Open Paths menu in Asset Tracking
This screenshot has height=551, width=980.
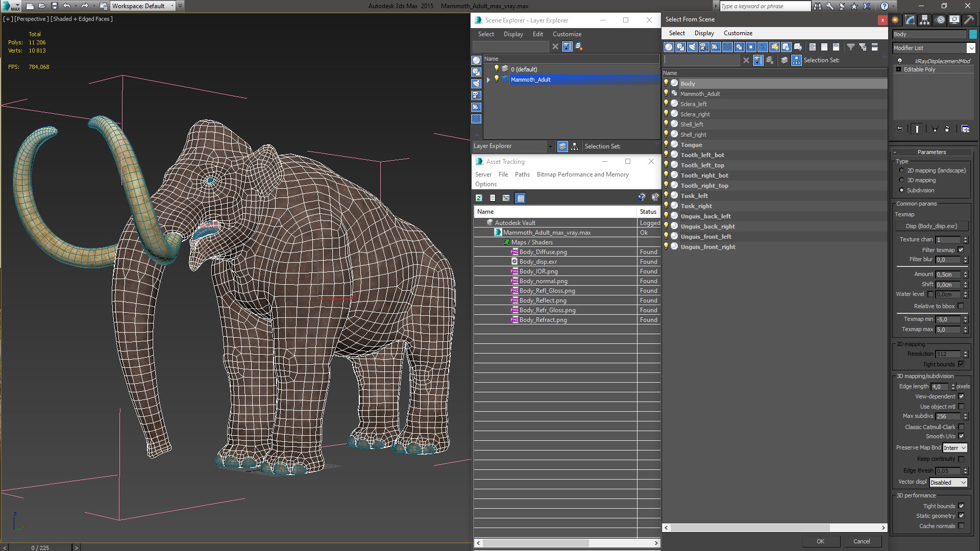522,174
